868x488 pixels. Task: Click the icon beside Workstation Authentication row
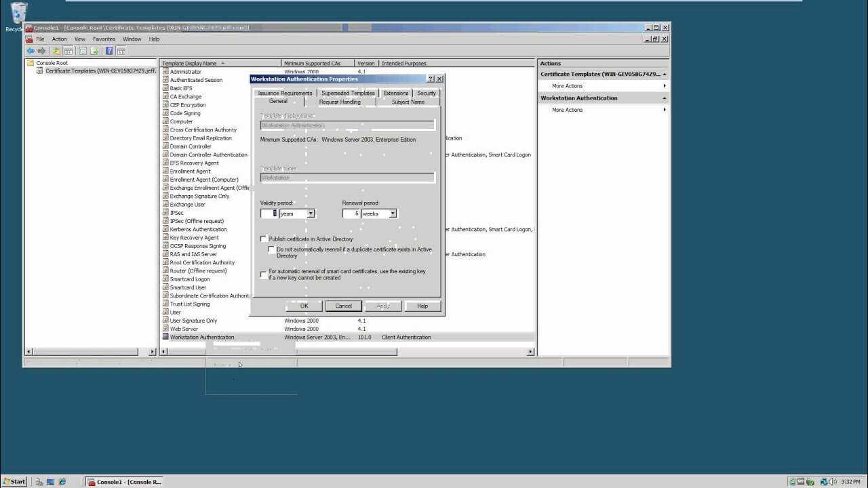click(x=165, y=337)
